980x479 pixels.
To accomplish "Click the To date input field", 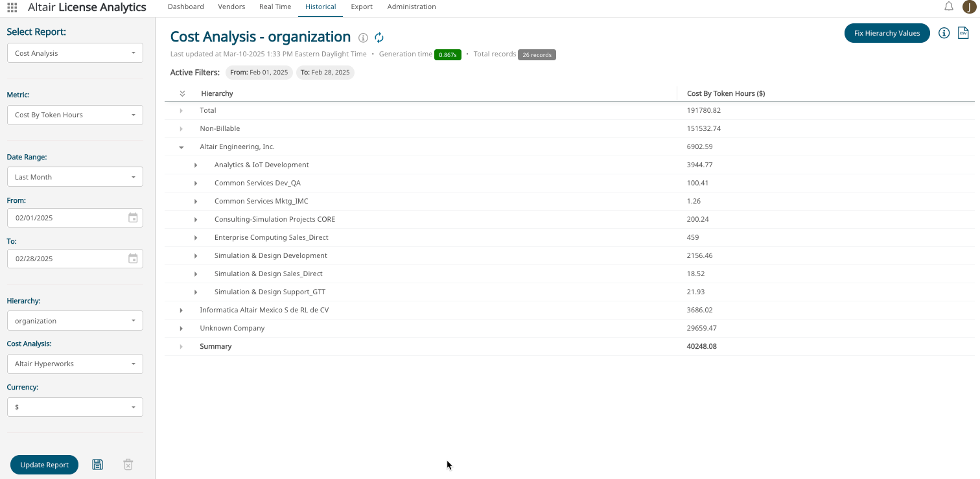I will click(x=75, y=259).
